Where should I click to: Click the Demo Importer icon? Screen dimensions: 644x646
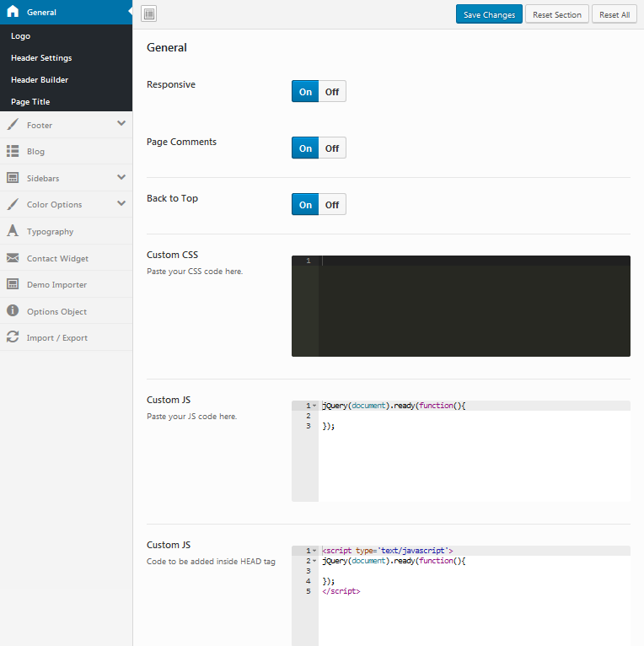click(13, 285)
